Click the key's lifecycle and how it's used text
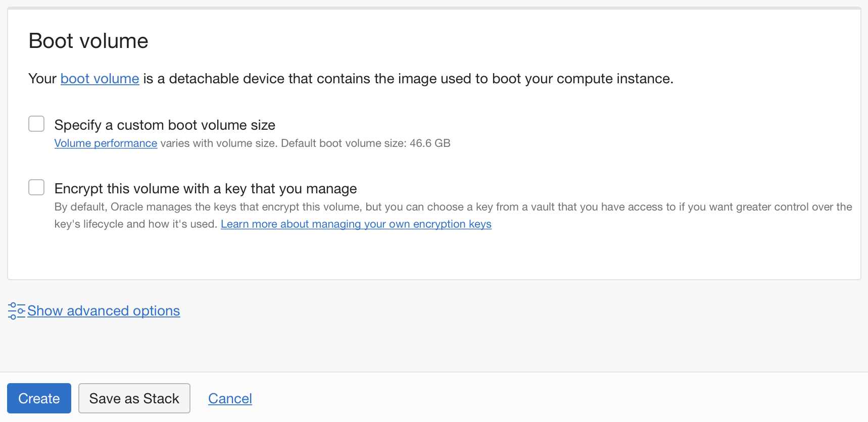Image resolution: width=868 pixels, height=422 pixels. [x=136, y=224]
